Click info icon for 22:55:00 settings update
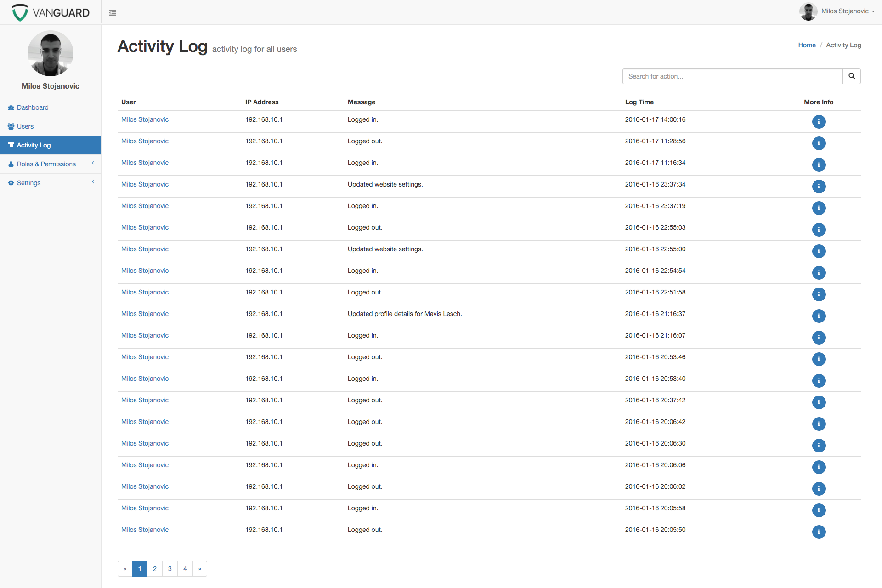The image size is (882, 588). pyautogui.click(x=819, y=251)
